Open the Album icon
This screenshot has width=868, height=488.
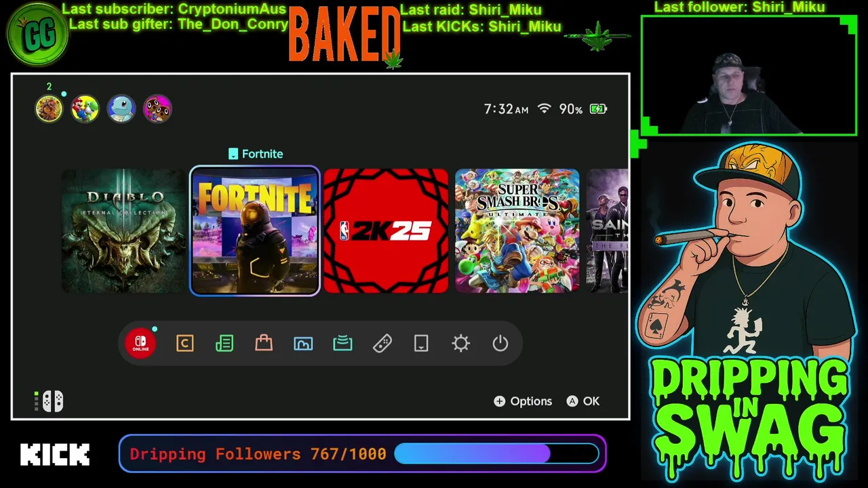coord(303,344)
